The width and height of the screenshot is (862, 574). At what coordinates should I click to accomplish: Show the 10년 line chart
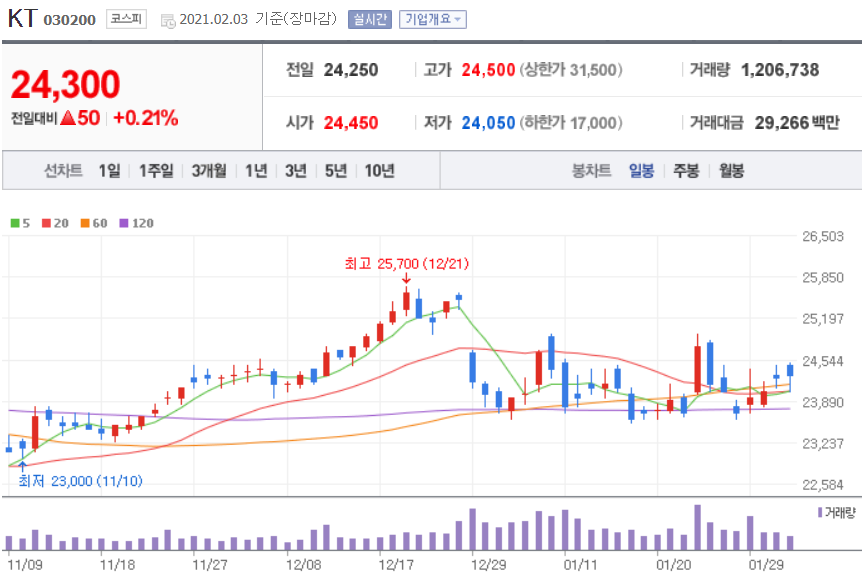tap(380, 171)
